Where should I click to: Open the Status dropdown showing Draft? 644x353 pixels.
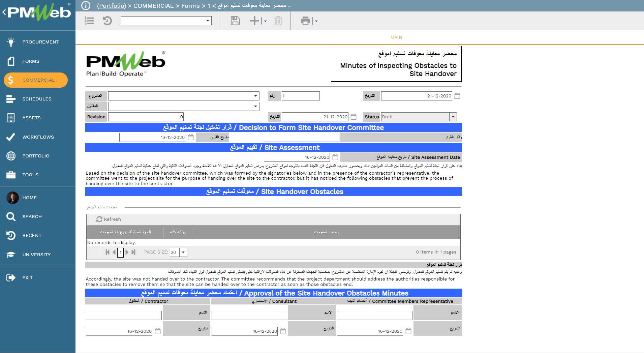453,117
